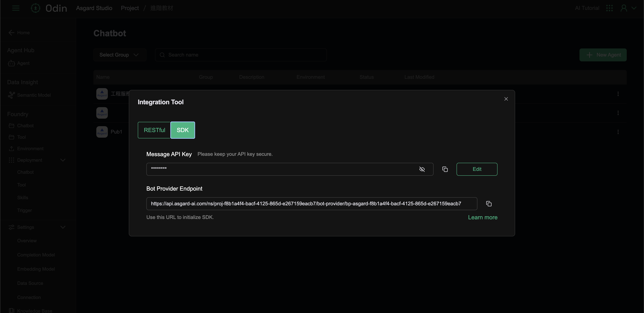Image resolution: width=644 pixels, height=313 pixels.
Task: Open Chatbot under Deployment
Action: (x=25, y=172)
